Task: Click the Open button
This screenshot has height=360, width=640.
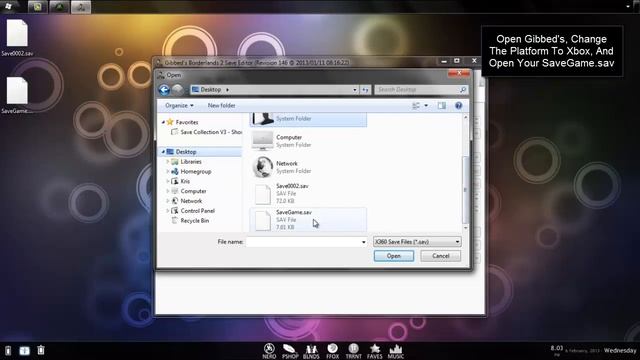Action: pyautogui.click(x=394, y=256)
